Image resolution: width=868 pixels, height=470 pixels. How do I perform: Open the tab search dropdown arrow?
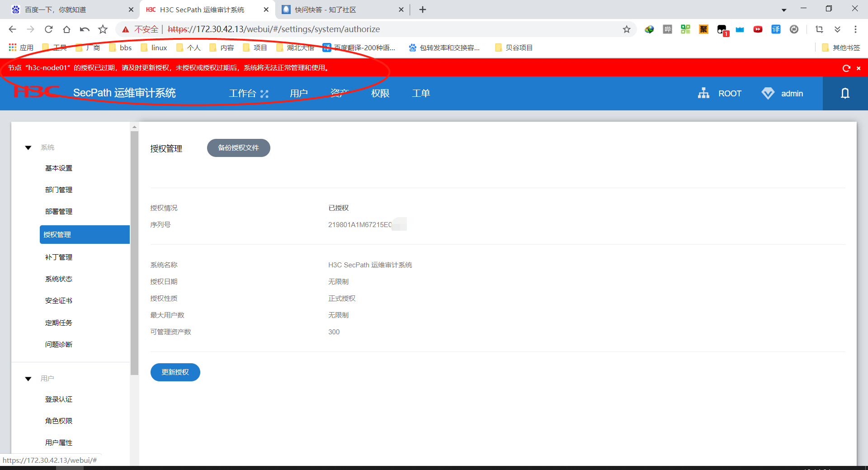coord(784,10)
